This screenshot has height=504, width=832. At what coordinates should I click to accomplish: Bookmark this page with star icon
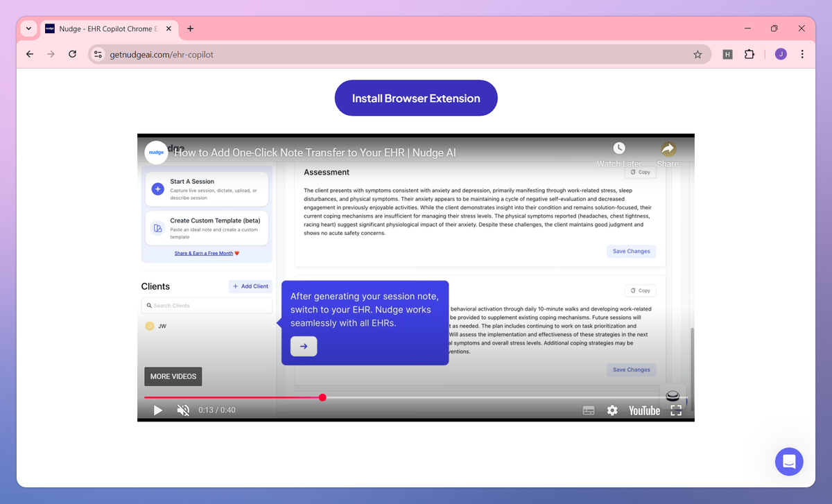697,54
